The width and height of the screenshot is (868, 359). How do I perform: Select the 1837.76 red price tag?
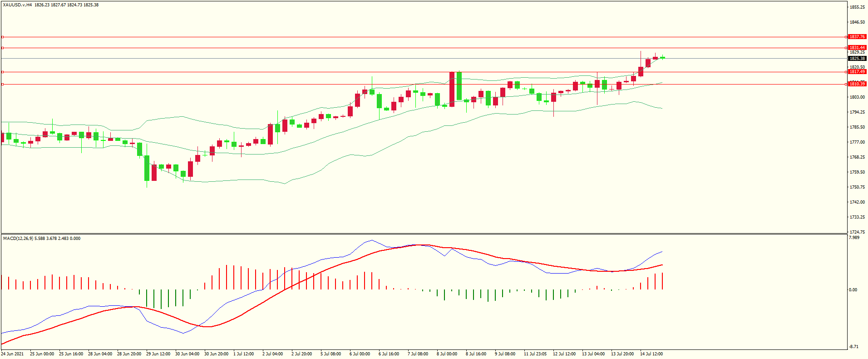point(857,37)
